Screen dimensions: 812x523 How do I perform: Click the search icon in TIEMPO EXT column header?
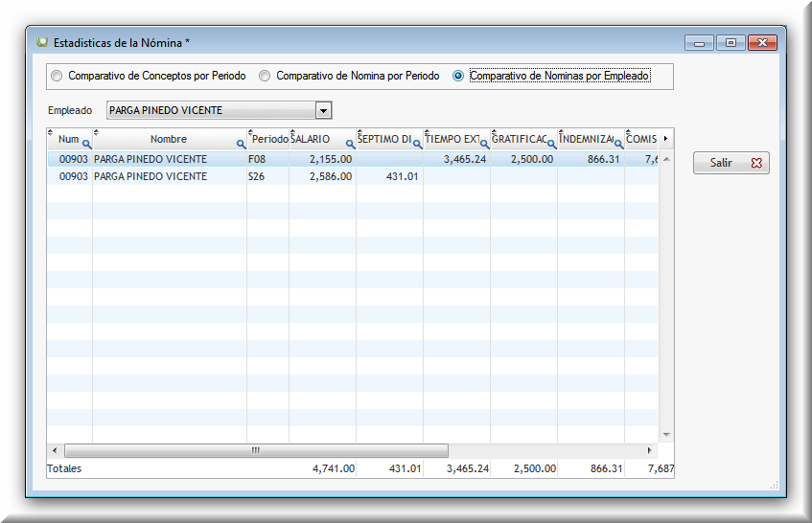[484, 145]
